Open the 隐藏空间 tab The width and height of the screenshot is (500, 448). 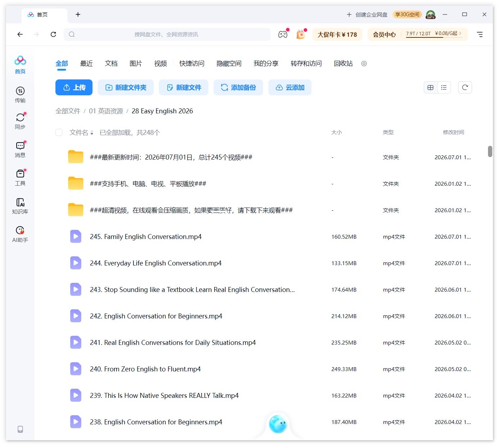pyautogui.click(x=229, y=64)
